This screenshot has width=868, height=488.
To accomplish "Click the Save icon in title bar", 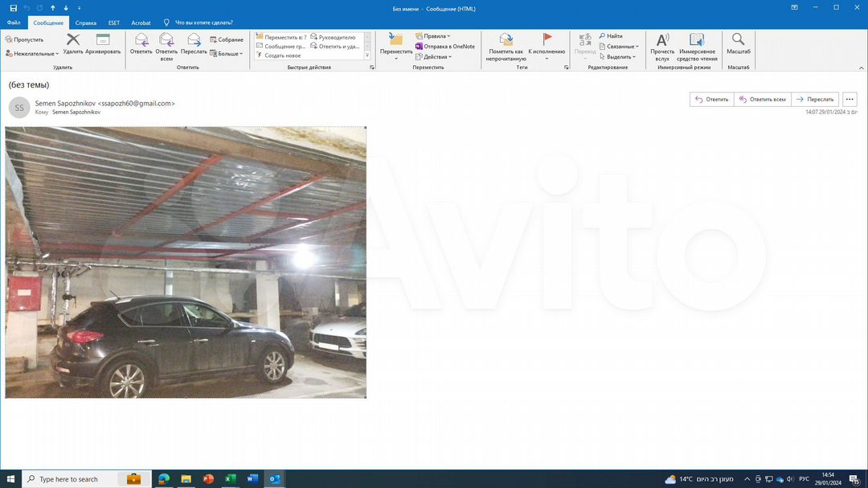I will tap(13, 7).
